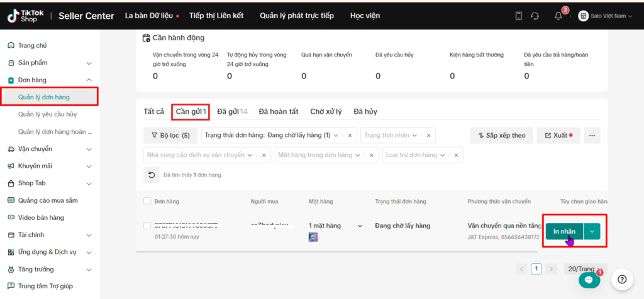This screenshot has width=644, height=299.
Task: Click the In nhãn button
Action: 564,231
